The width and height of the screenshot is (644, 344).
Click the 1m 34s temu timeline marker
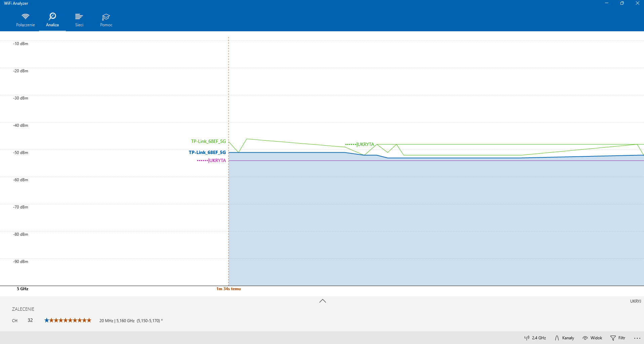(x=229, y=289)
